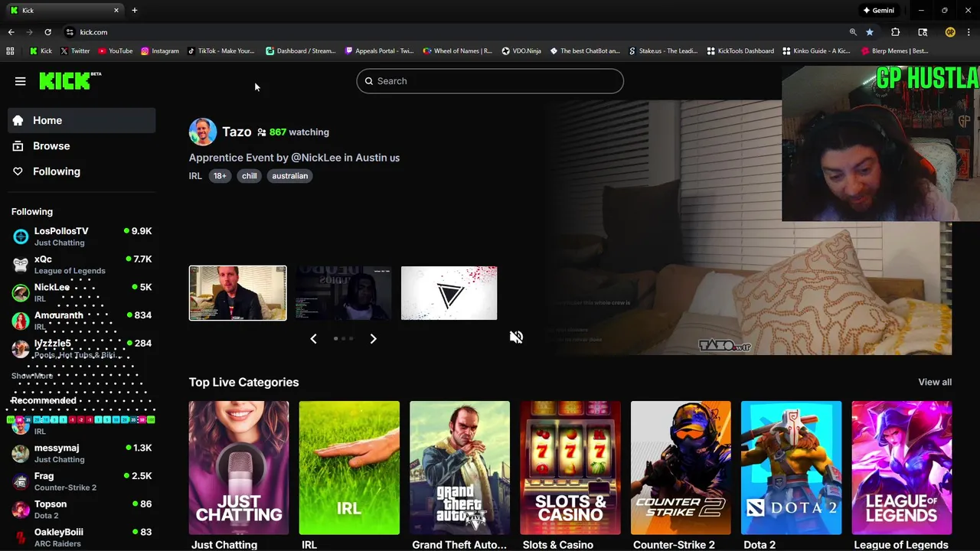Screen dimensions: 980x551
Task: Open Dota 2 category card
Action: [791, 468]
